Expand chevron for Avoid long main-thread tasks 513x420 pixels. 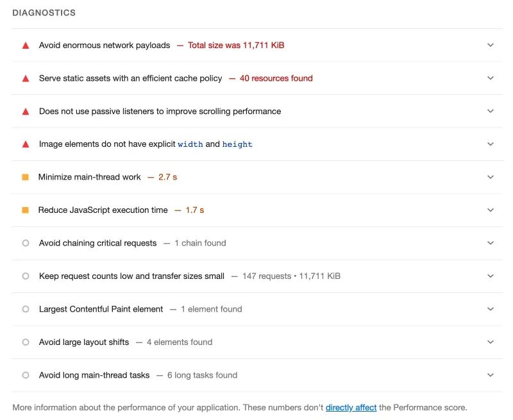tap(491, 375)
